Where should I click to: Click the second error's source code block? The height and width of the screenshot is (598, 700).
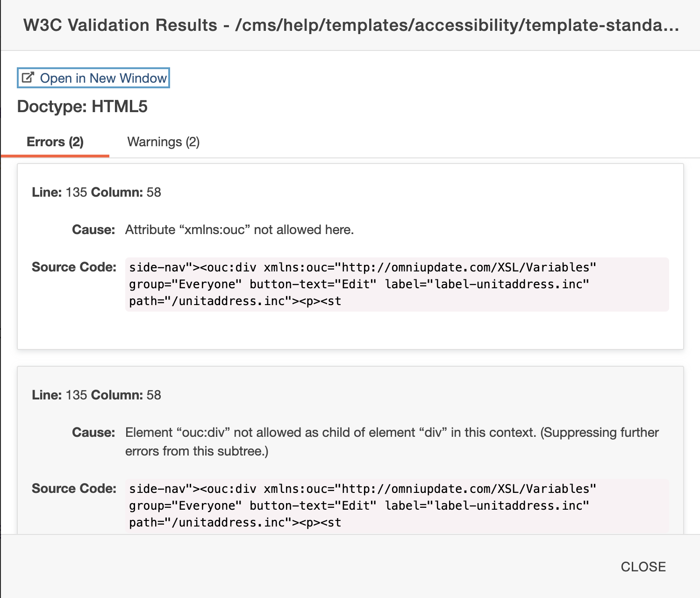click(397, 506)
